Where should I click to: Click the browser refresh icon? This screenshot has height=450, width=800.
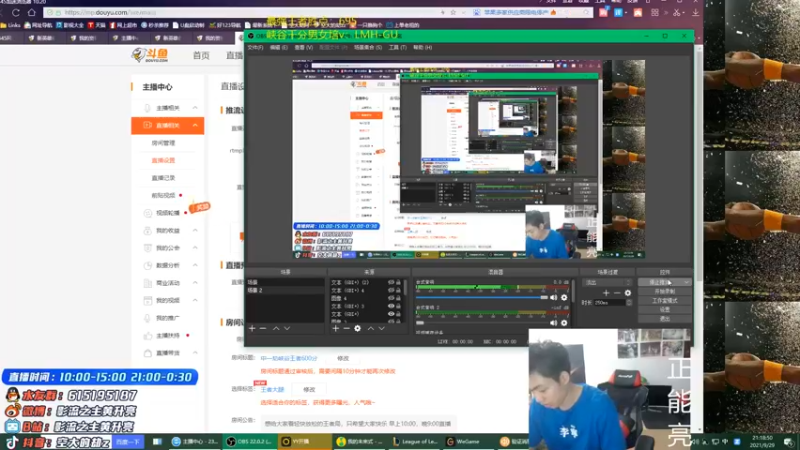tap(16, 12)
